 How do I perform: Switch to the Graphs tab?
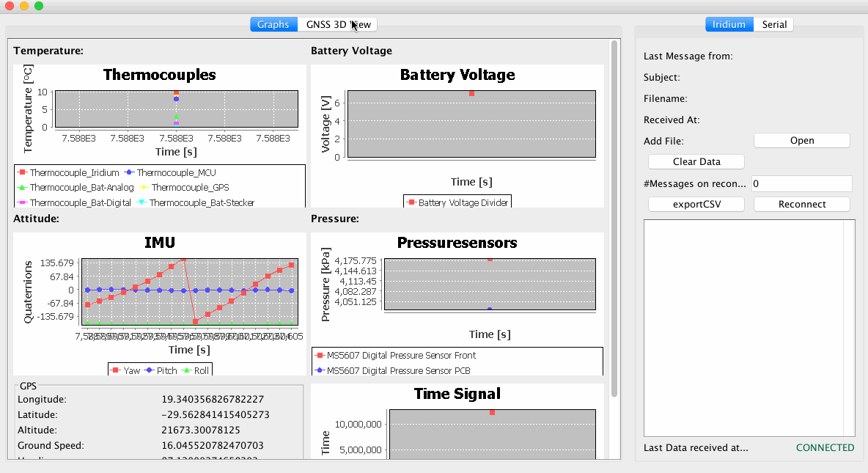(x=273, y=24)
